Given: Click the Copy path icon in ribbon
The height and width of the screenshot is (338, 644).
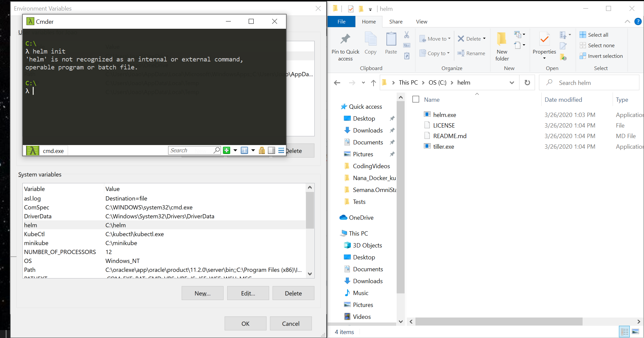Looking at the screenshot, I should [407, 45].
